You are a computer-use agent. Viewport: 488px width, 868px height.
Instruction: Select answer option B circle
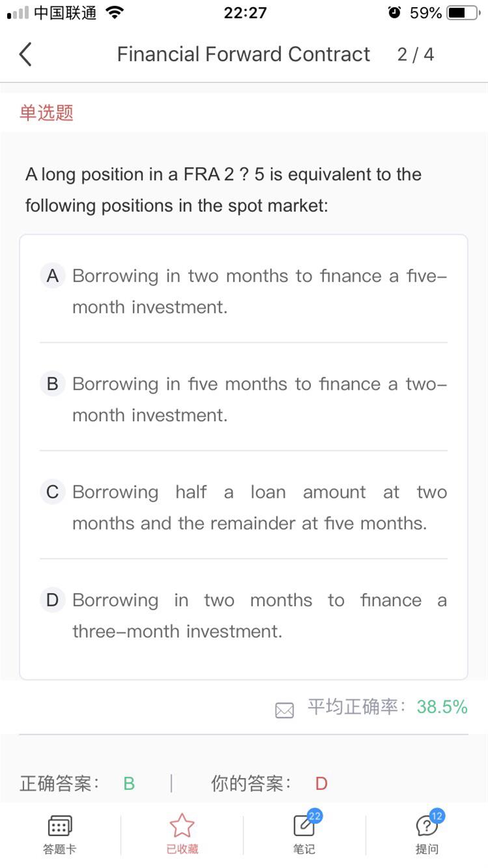click(x=53, y=384)
